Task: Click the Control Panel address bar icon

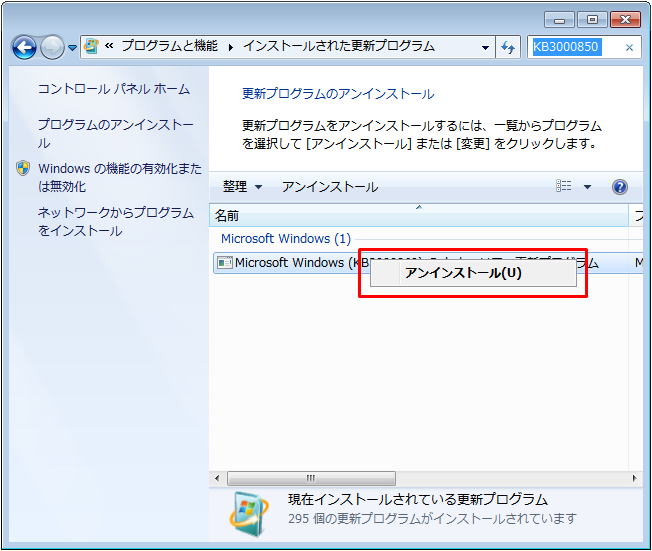Action: pos(91,47)
